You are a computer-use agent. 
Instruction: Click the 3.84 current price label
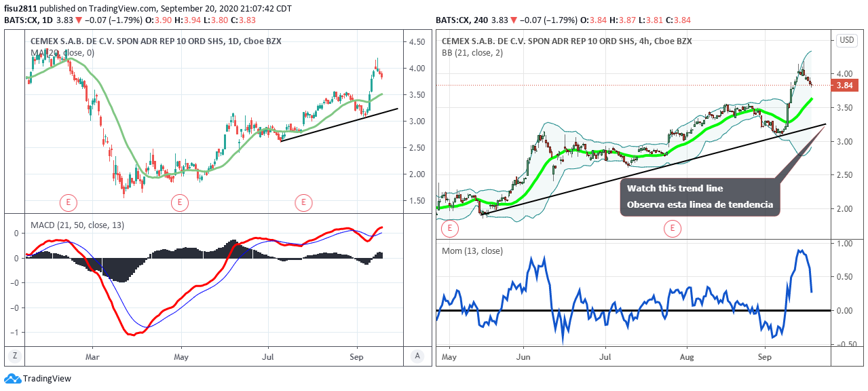tap(844, 86)
